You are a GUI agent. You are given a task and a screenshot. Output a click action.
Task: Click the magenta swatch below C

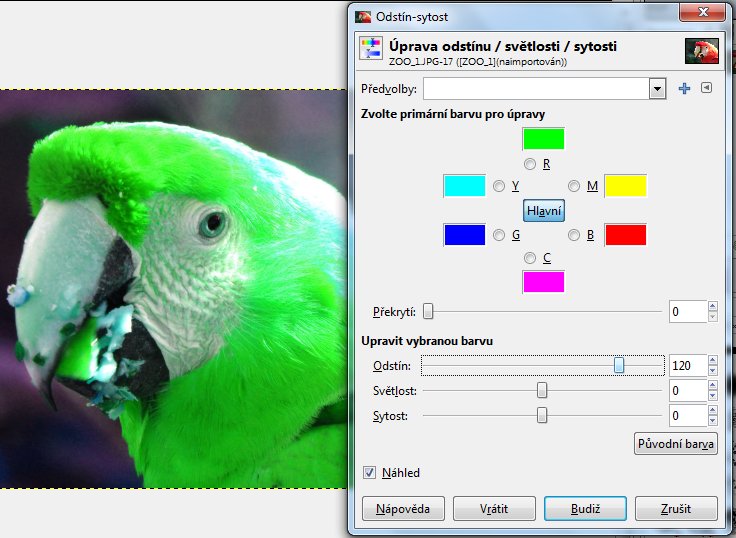(544, 282)
